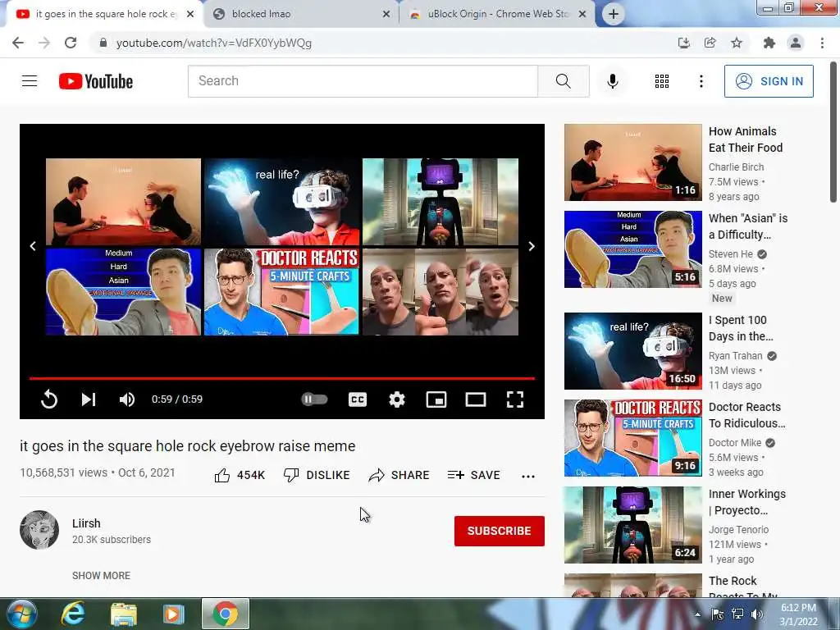Enable miniplayer mode
Viewport: 840px width, 630px height.
pyautogui.click(x=436, y=399)
